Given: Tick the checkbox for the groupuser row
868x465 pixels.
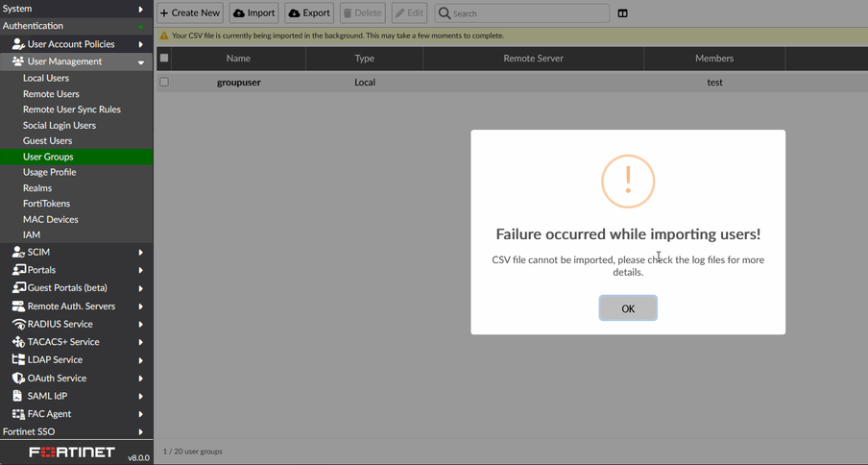Looking at the screenshot, I should click(x=164, y=82).
